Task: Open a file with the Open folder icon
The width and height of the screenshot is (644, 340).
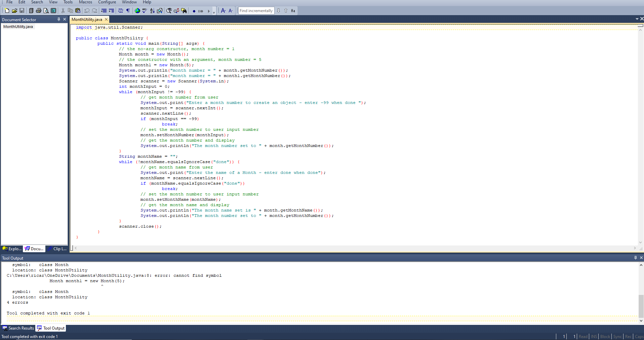Action: coord(14,10)
